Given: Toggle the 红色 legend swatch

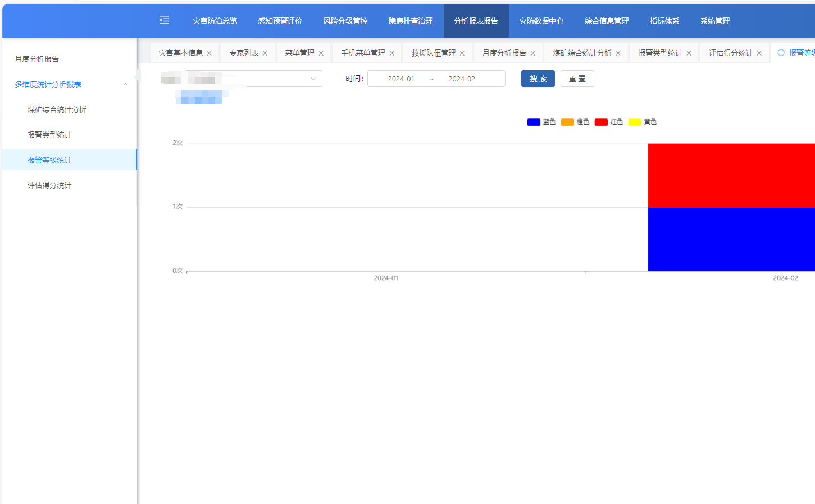Looking at the screenshot, I should coord(601,122).
